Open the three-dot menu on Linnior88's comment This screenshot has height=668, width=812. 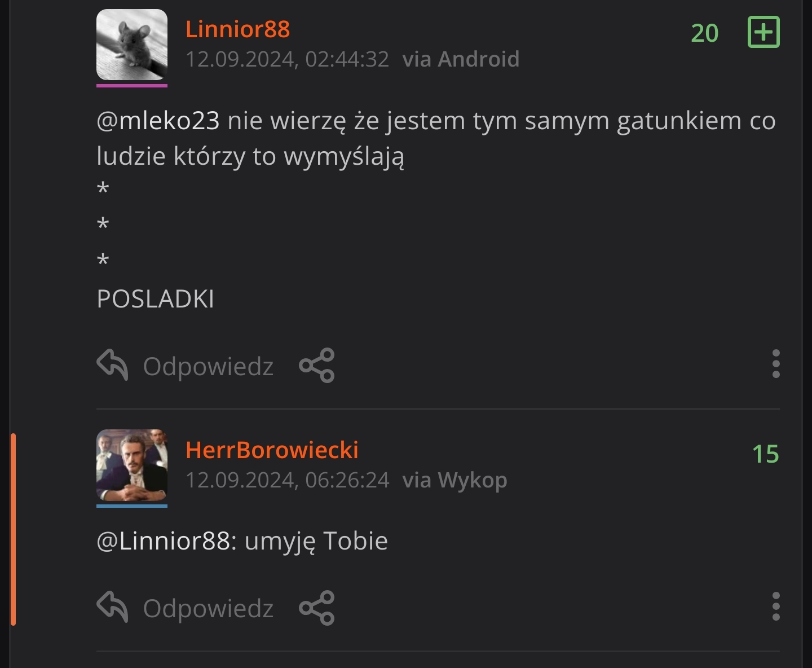pos(776,363)
